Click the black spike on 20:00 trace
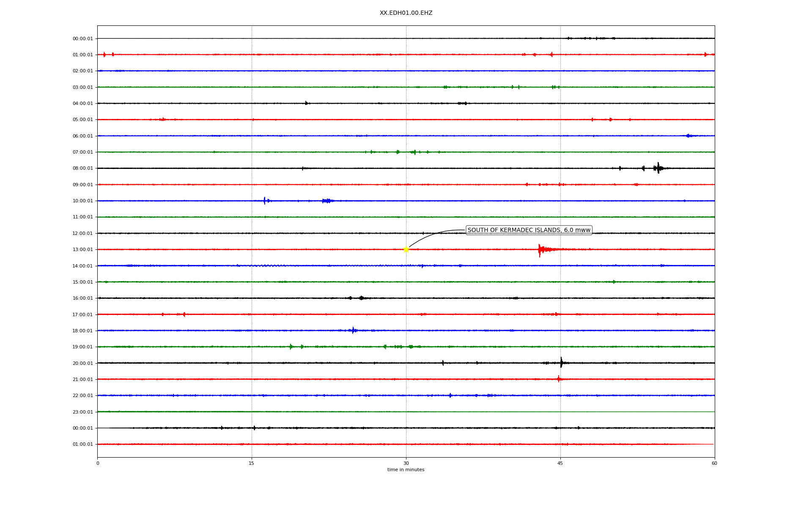 (561, 363)
